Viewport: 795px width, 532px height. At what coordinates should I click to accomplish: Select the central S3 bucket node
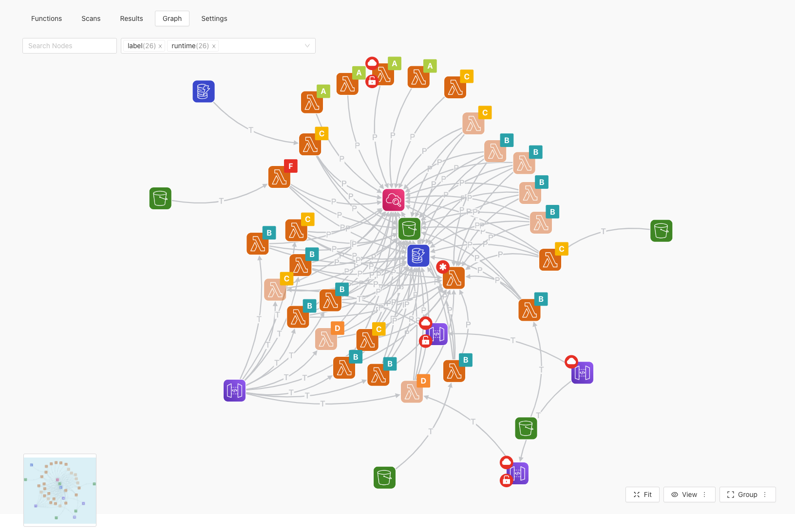409,229
